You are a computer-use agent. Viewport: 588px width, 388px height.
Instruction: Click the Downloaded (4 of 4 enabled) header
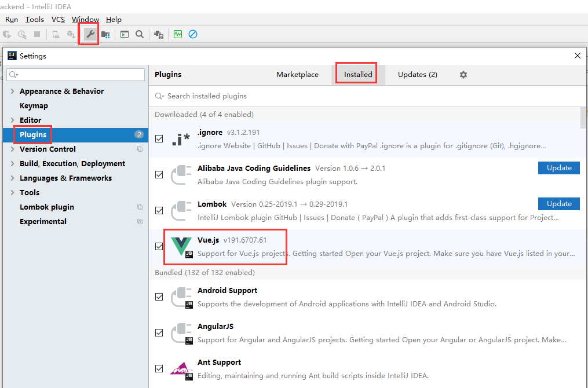[204, 114]
